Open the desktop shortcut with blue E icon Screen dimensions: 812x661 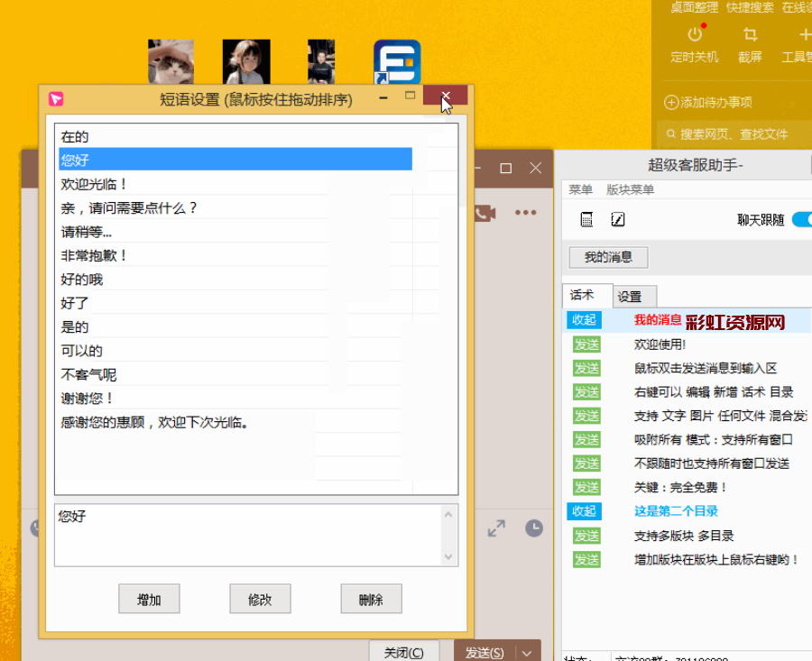(x=397, y=63)
